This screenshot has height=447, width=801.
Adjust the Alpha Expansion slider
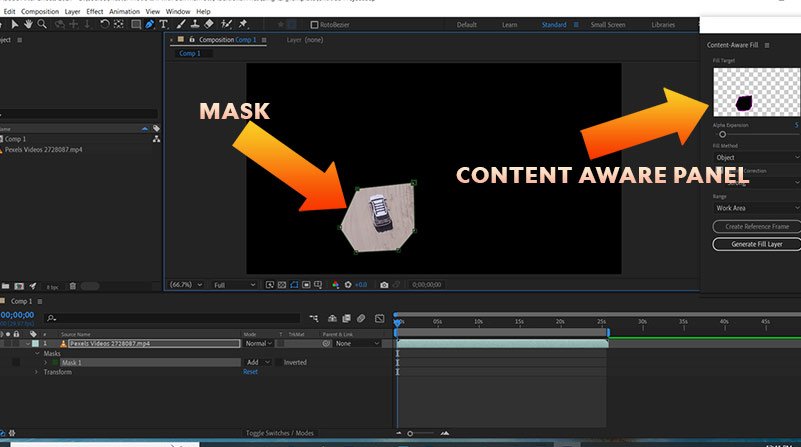tap(722, 134)
